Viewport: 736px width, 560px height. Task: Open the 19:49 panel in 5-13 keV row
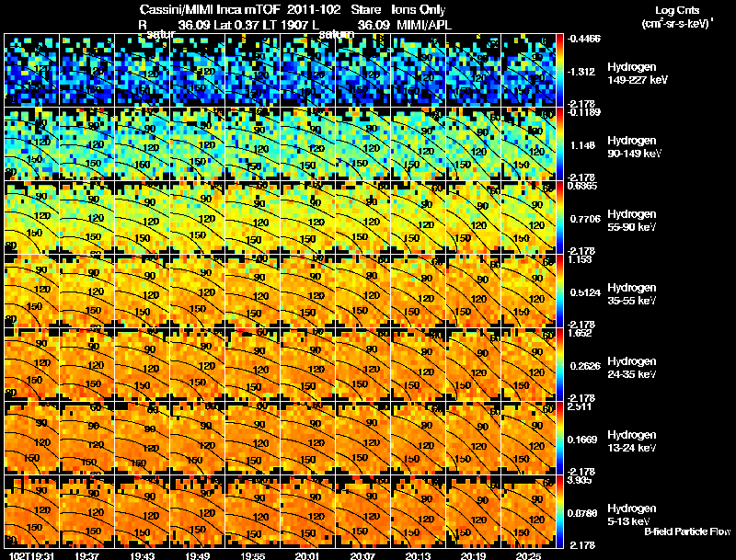[x=197, y=511]
